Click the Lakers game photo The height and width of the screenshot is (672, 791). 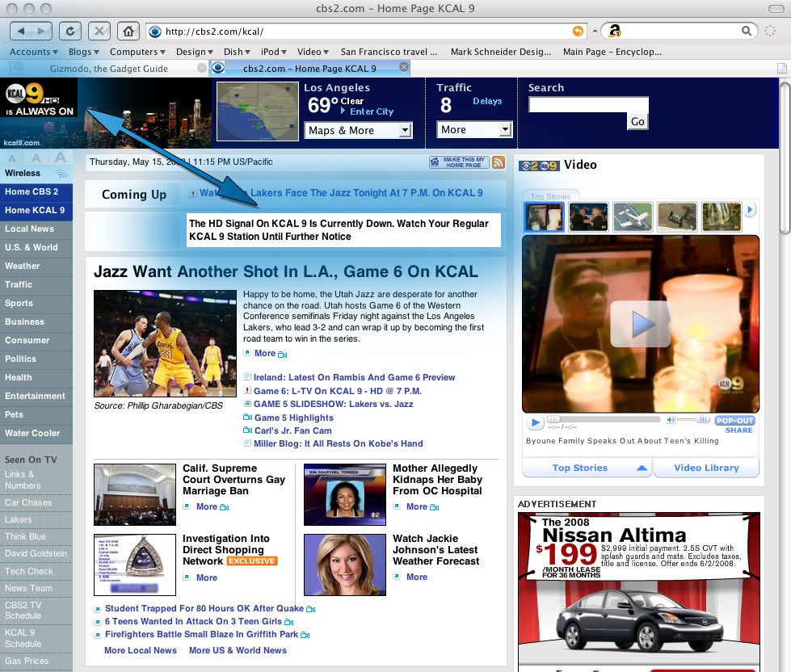pos(165,343)
